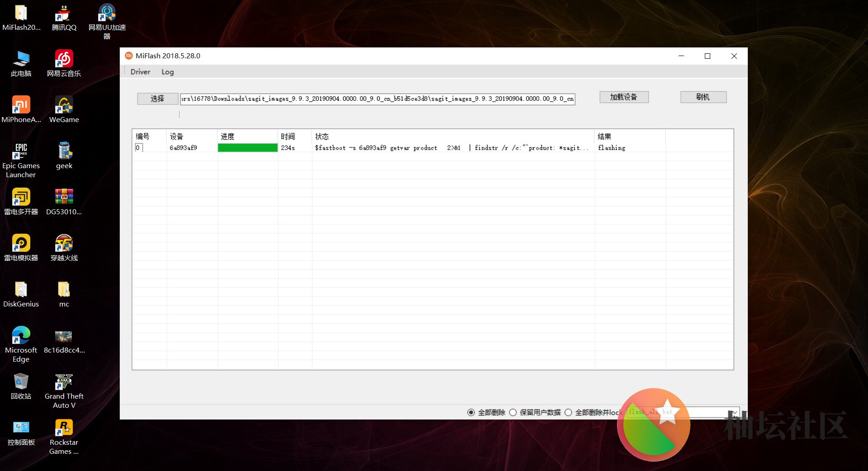Click the 状态 column header
This screenshot has width=868, height=471.
pos(453,137)
